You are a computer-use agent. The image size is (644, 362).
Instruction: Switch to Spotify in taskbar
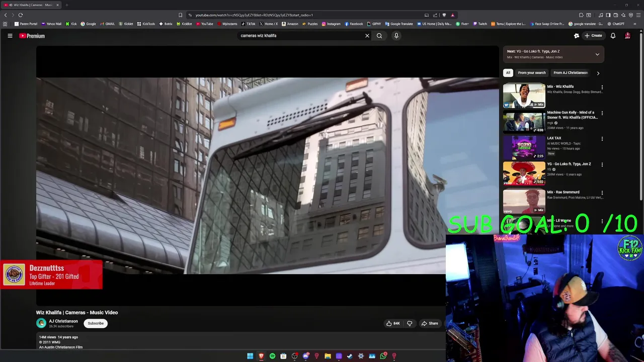(x=272, y=356)
